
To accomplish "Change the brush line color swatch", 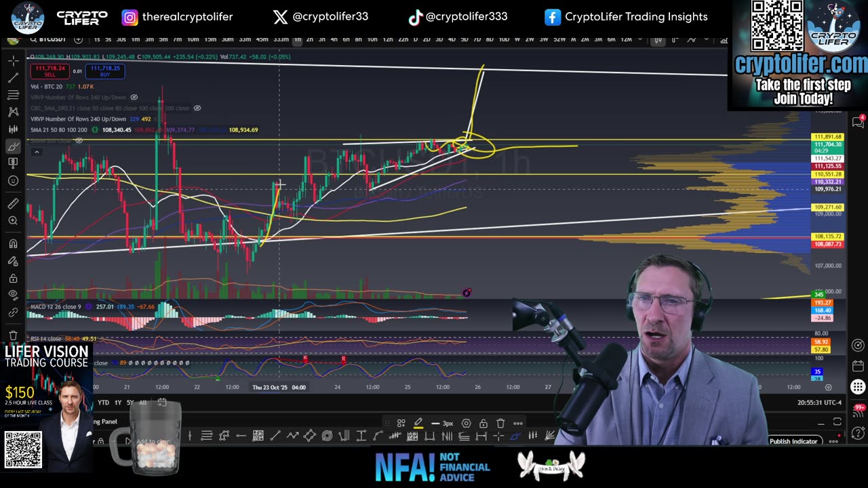I will [418, 423].
